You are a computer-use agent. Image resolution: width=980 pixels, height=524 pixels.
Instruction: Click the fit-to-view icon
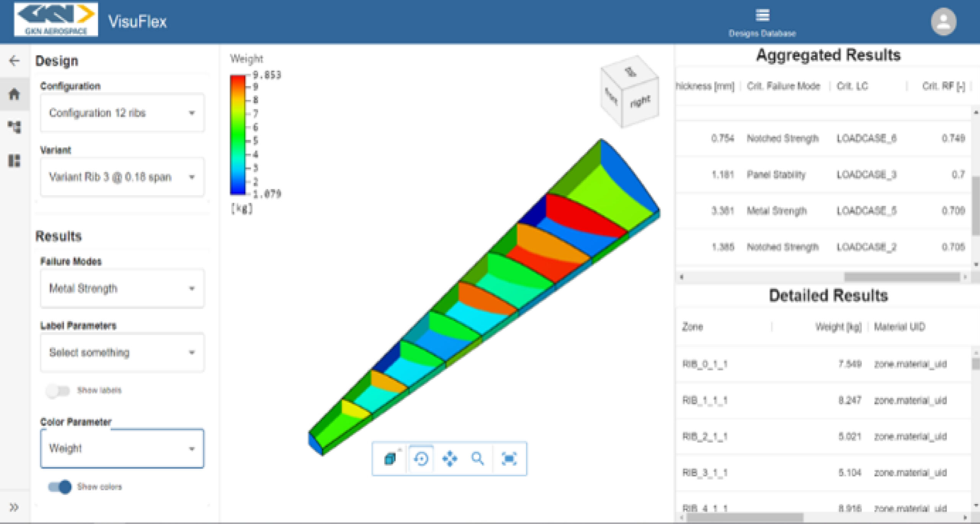pyautogui.click(x=509, y=458)
